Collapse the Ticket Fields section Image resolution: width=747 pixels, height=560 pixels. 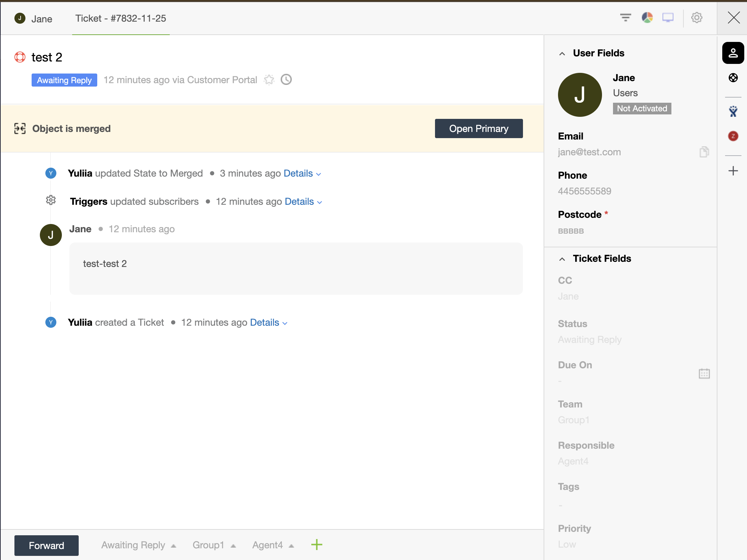(x=562, y=259)
